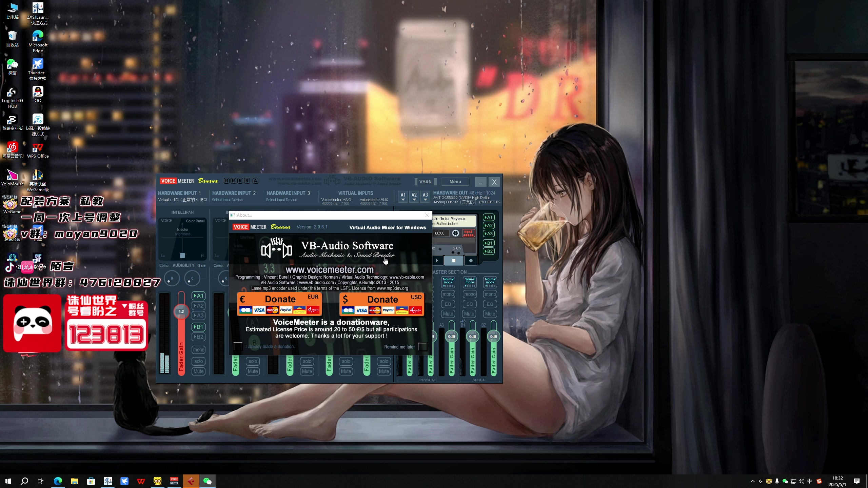Mute the A3 master bus
The width and height of the screenshot is (868, 488).
(448, 314)
